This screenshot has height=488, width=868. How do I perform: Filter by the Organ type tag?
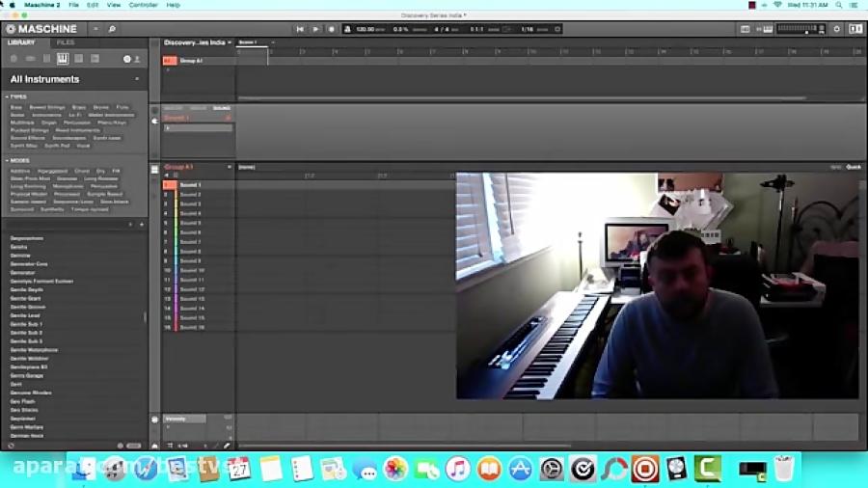click(x=49, y=122)
